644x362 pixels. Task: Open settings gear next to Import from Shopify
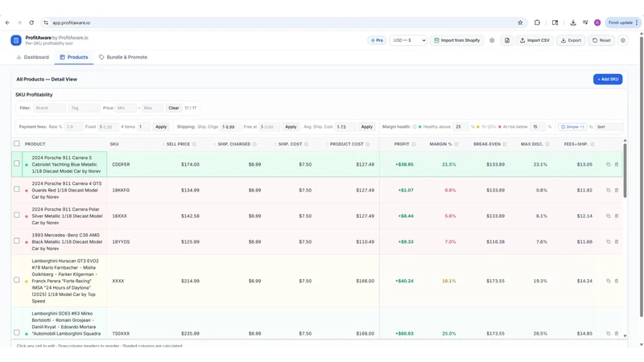(x=492, y=40)
